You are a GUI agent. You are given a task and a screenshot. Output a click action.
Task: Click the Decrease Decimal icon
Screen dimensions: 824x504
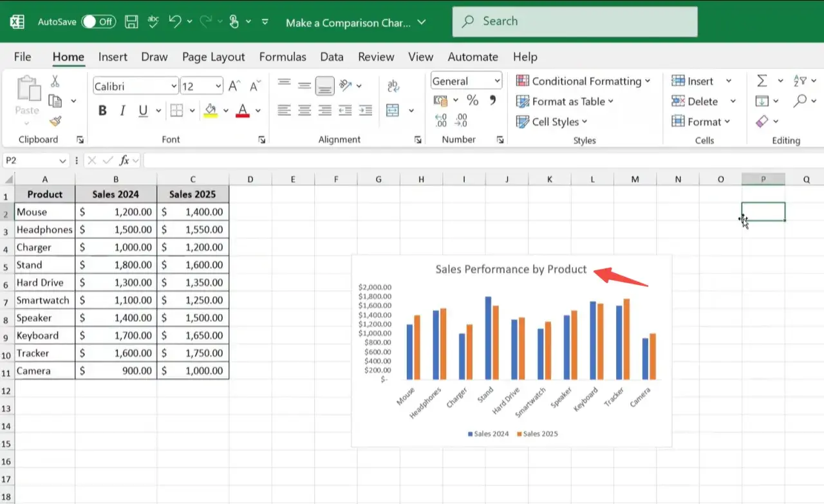[461, 120]
